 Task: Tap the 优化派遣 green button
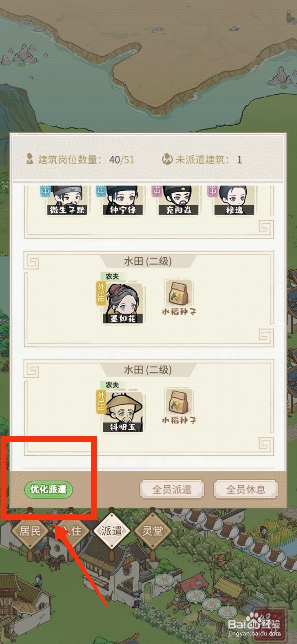click(48, 489)
